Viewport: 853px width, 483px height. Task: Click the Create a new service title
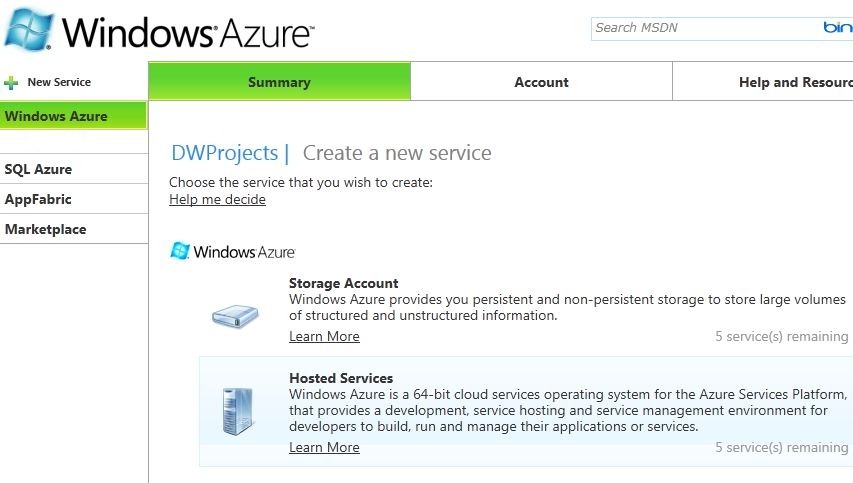(397, 153)
